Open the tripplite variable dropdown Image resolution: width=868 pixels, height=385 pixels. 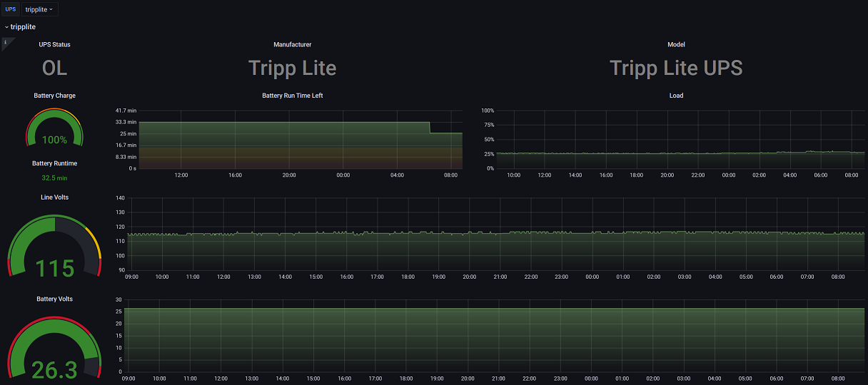pos(40,9)
